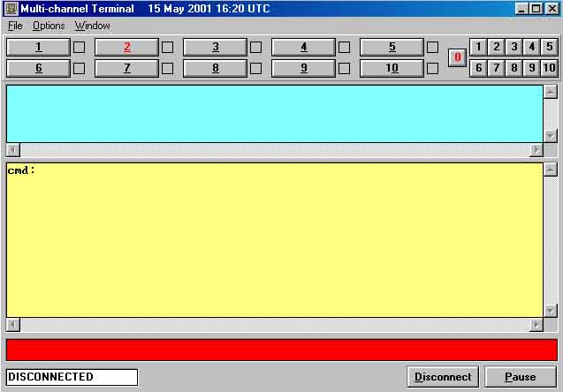Click the cyan pane's scroll down arrow

[550, 136]
